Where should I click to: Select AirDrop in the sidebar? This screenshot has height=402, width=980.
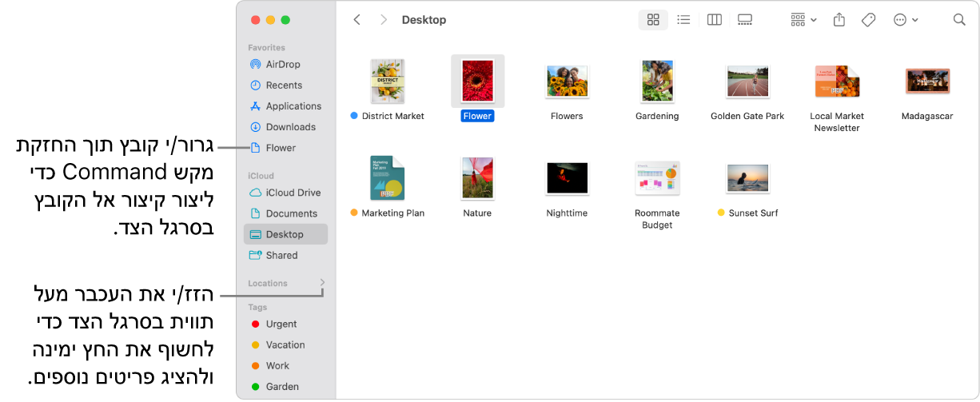(x=285, y=64)
